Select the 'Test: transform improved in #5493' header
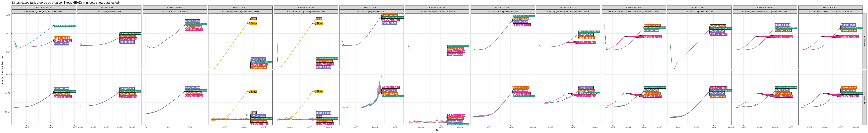Image resolution: width=868 pixels, height=133 pixels. pyautogui.click(x=502, y=11)
